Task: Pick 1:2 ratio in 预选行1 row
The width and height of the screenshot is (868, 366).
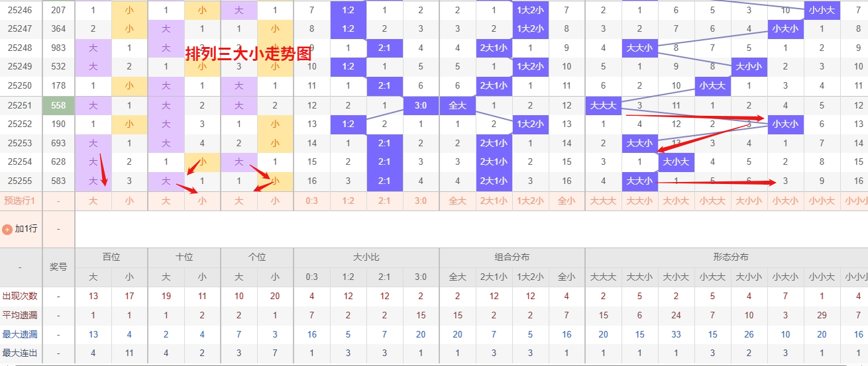Action: point(348,201)
